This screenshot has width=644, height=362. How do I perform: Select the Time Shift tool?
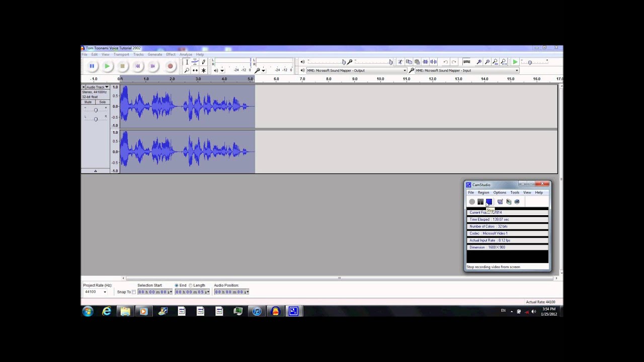tap(195, 70)
